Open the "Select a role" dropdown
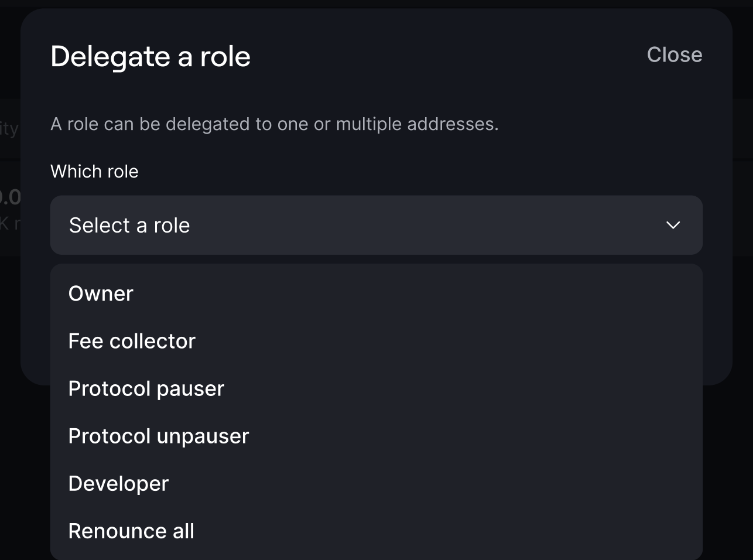753x560 pixels. pos(376,226)
